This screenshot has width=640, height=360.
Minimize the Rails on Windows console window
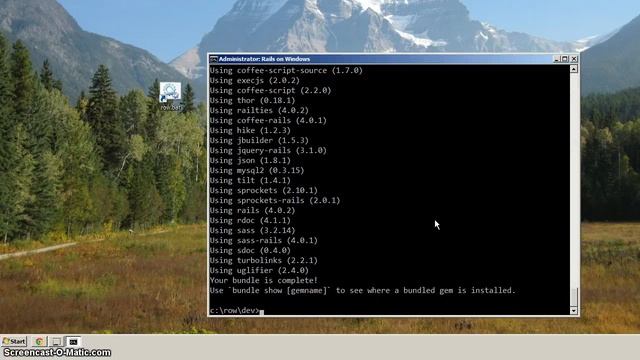[556, 59]
